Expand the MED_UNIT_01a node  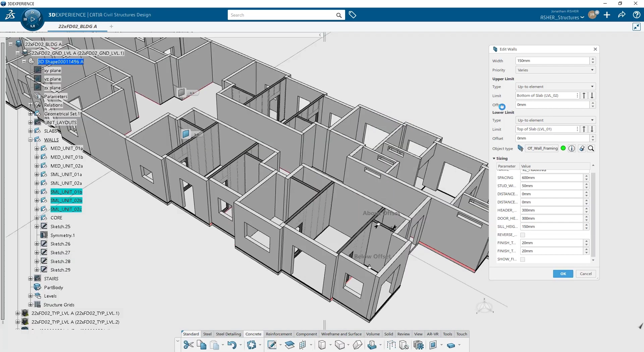click(37, 148)
